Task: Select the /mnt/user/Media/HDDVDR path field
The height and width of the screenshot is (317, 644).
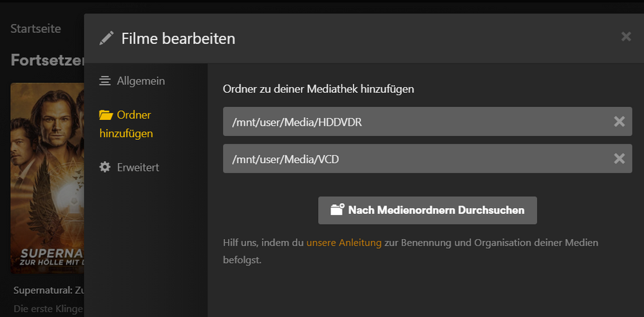Action: [x=427, y=121]
